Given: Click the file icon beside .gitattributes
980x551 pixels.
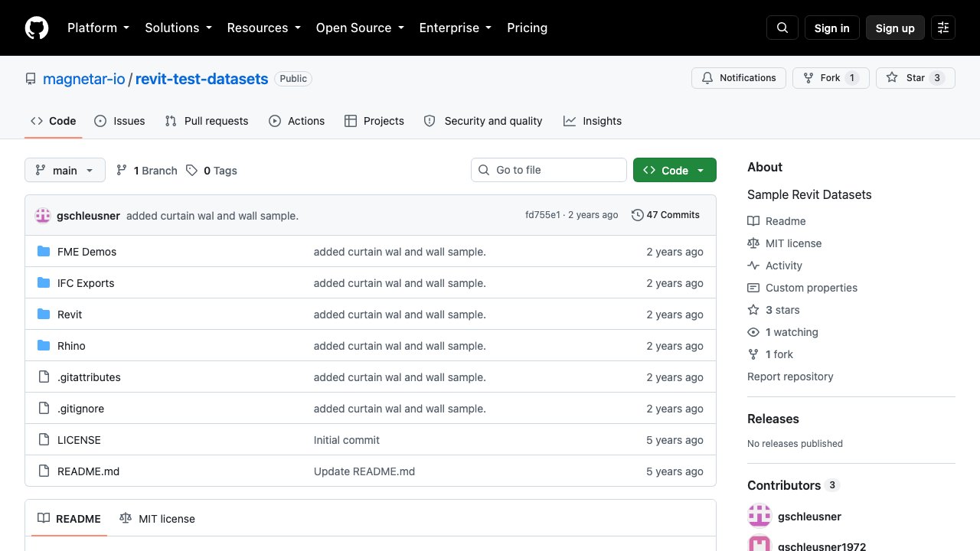Looking at the screenshot, I should [x=44, y=377].
